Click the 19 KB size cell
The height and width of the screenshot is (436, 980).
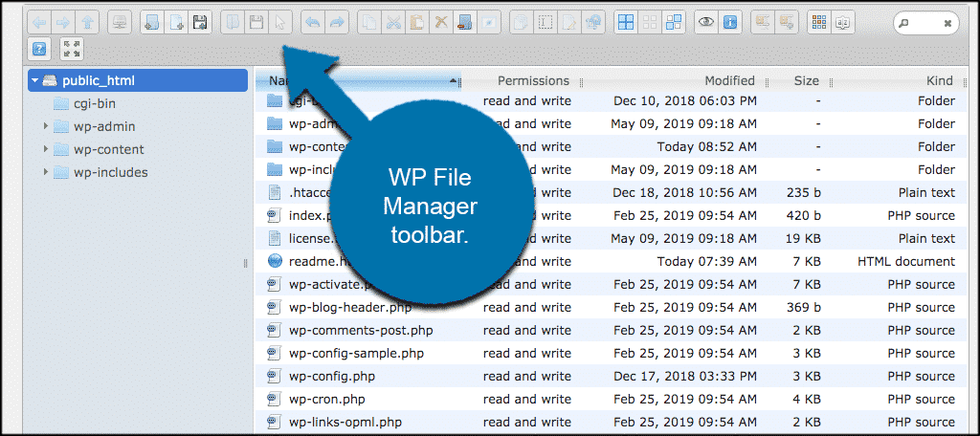tap(804, 239)
